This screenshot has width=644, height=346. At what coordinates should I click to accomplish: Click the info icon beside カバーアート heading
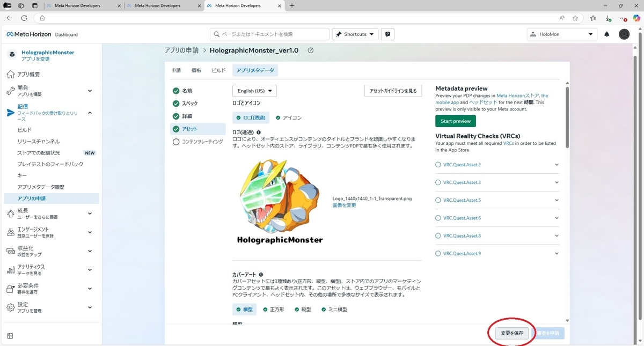tap(261, 275)
